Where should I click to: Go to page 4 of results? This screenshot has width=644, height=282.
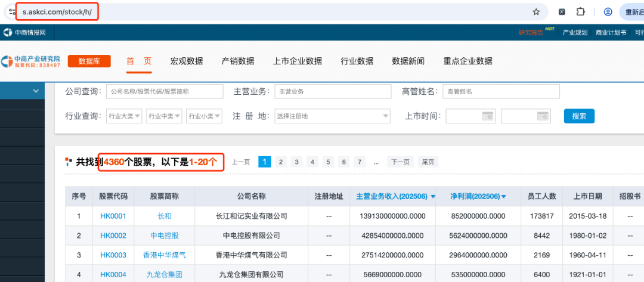(312, 162)
